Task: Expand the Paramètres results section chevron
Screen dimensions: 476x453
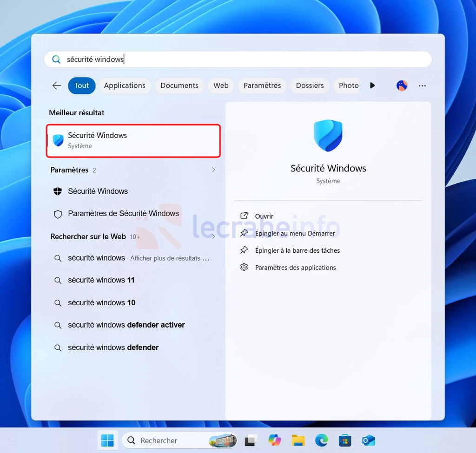Action: 213,170
